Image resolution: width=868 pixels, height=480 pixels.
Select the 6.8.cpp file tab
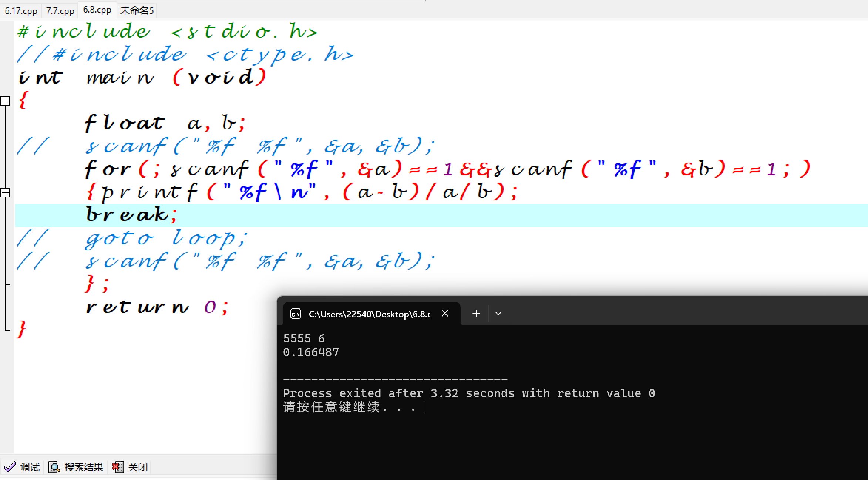click(x=97, y=10)
